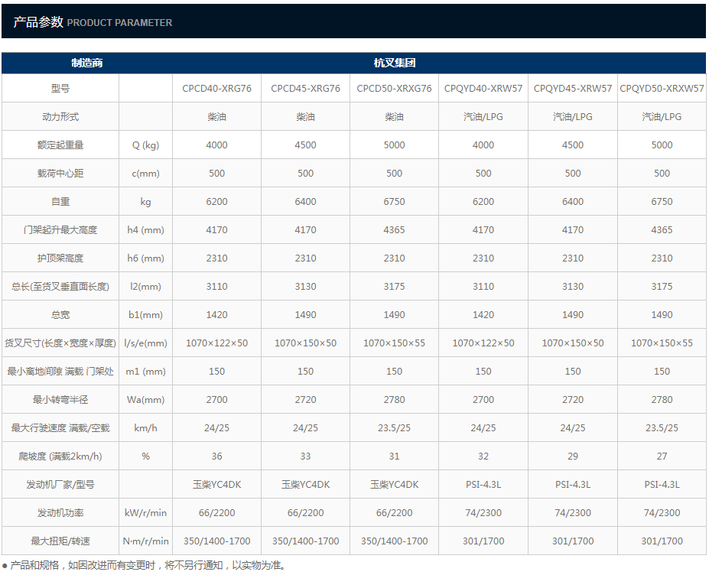Select the CPCD50-XRXG76 model cell
This screenshot has height=588, width=709.
pos(394,88)
